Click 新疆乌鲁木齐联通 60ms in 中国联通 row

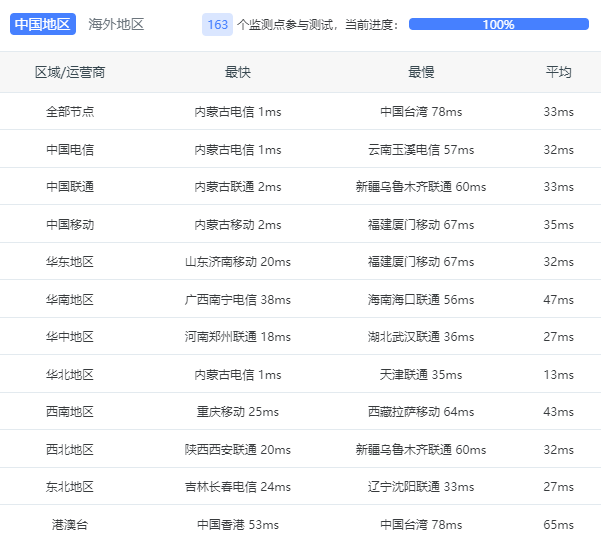[x=421, y=187]
